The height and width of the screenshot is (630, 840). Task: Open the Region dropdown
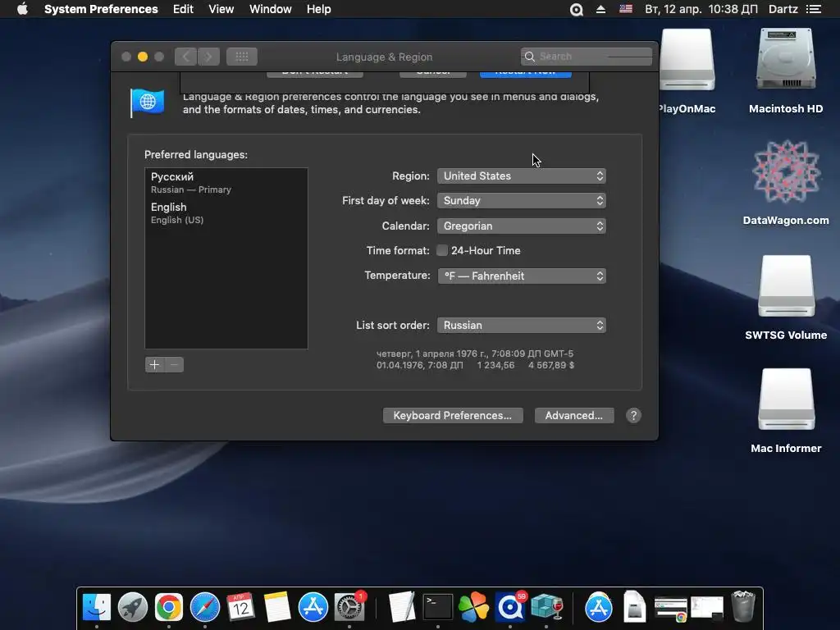(x=521, y=176)
